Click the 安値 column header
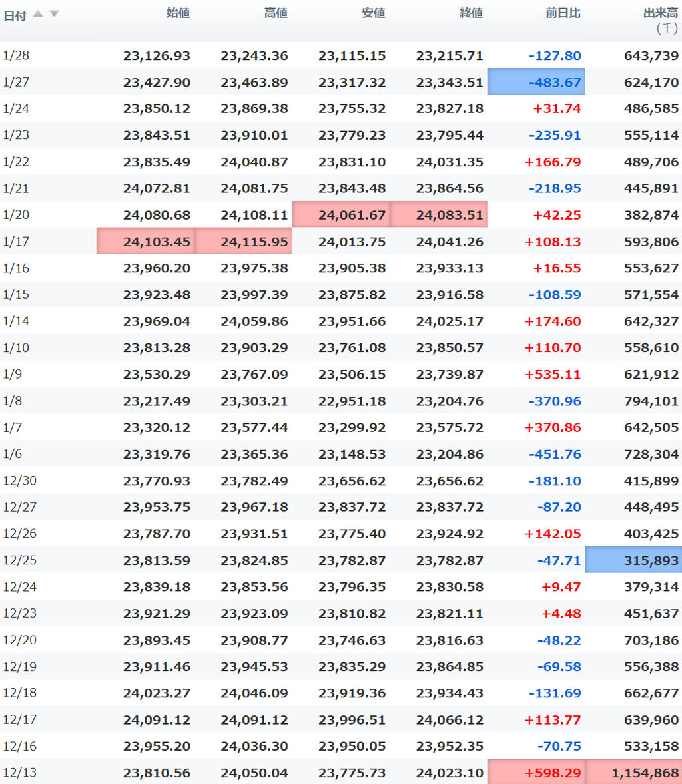This screenshot has width=682, height=784. pos(373,13)
